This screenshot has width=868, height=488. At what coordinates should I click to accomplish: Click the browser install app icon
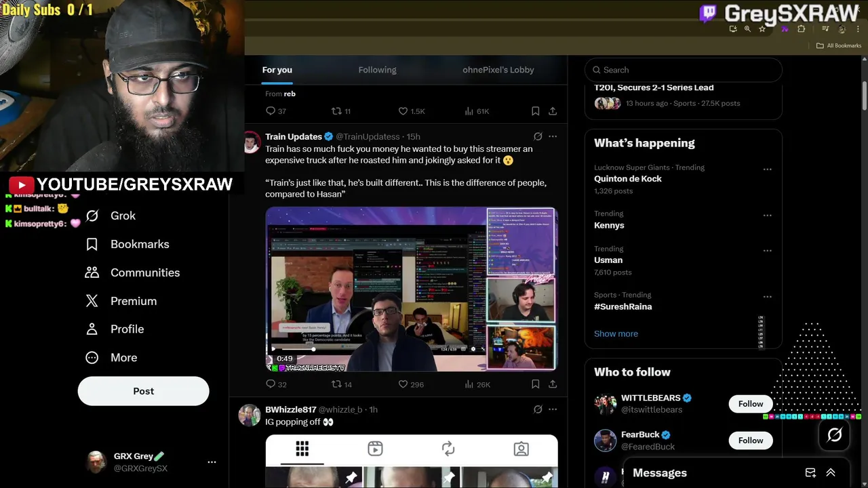[733, 29]
